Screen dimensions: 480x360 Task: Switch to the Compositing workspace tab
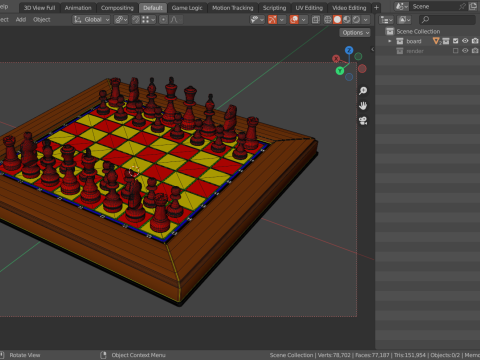click(117, 8)
